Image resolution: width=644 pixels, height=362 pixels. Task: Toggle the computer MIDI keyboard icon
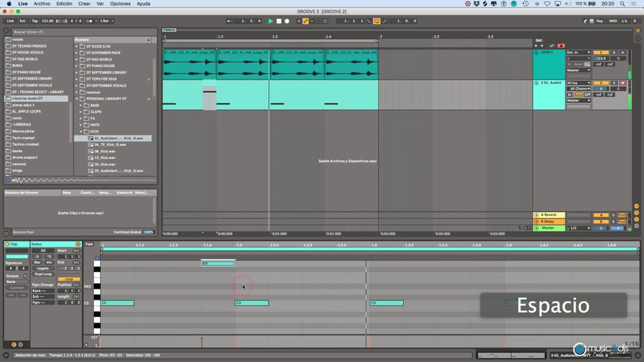click(x=592, y=21)
